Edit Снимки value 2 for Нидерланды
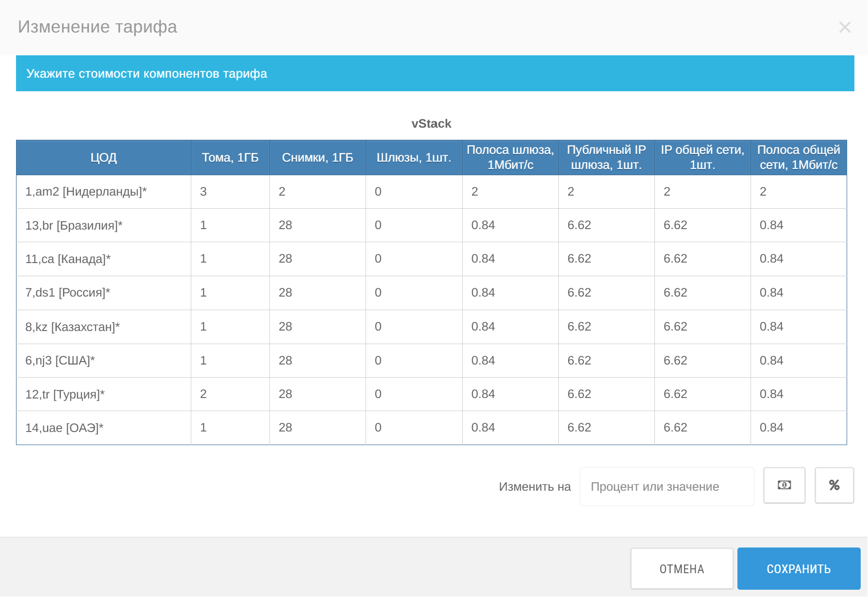This screenshot has width=868, height=597. click(317, 192)
